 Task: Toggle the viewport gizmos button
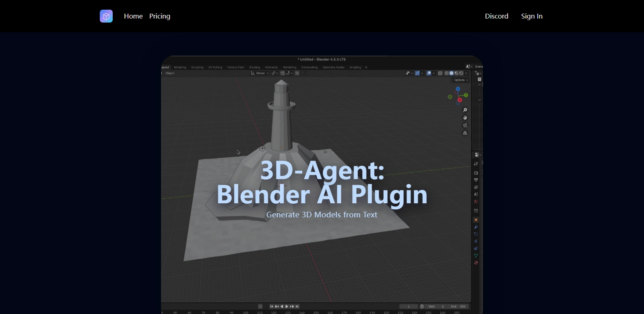(417, 73)
